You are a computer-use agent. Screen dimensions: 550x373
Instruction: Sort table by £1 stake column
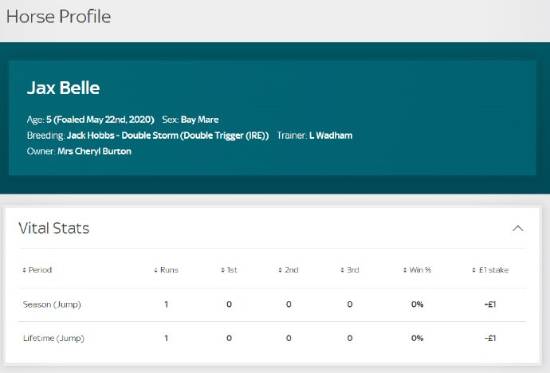[490, 270]
